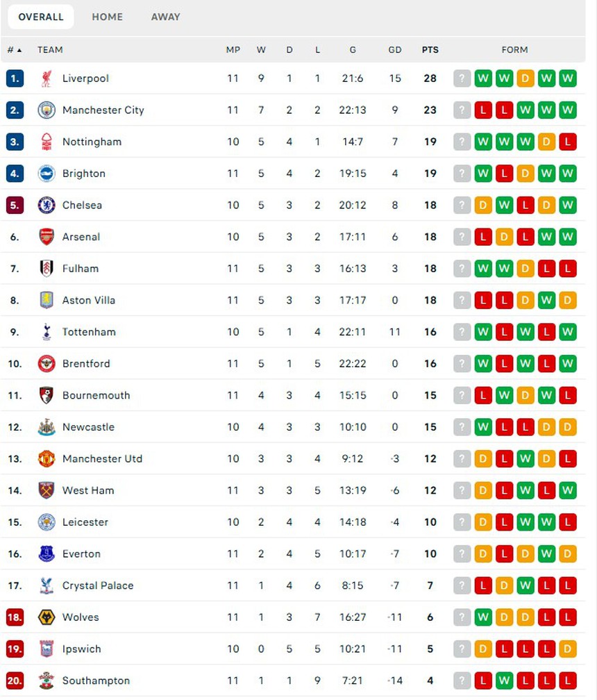The height and width of the screenshot is (700, 597).
Task: Click the Liverpool club crest
Action: click(46, 78)
